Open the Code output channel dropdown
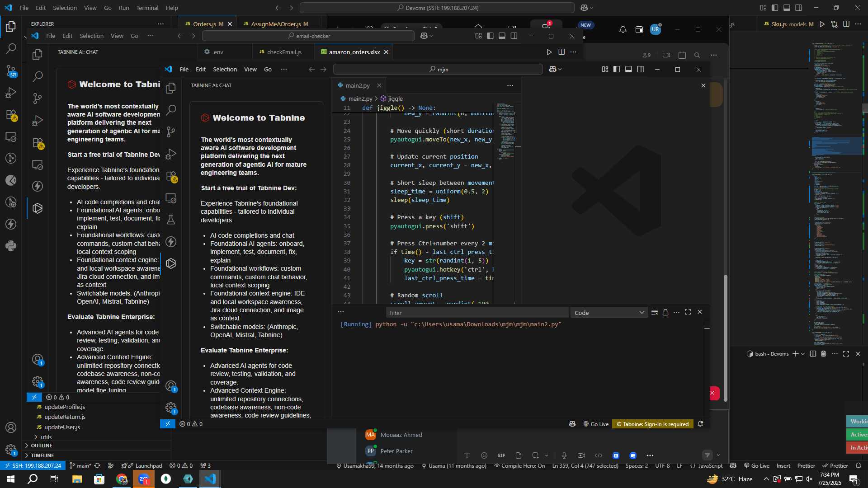The height and width of the screenshot is (488, 868). pyautogui.click(x=609, y=313)
